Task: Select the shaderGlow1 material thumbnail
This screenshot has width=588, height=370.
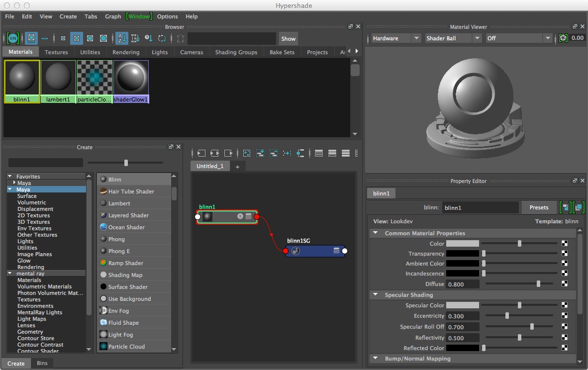Action: [x=131, y=78]
